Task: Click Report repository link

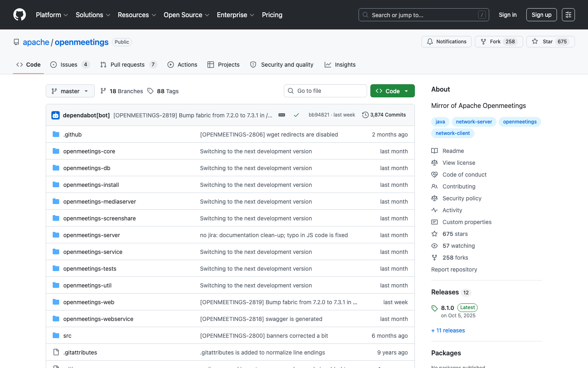Action: [x=454, y=269]
